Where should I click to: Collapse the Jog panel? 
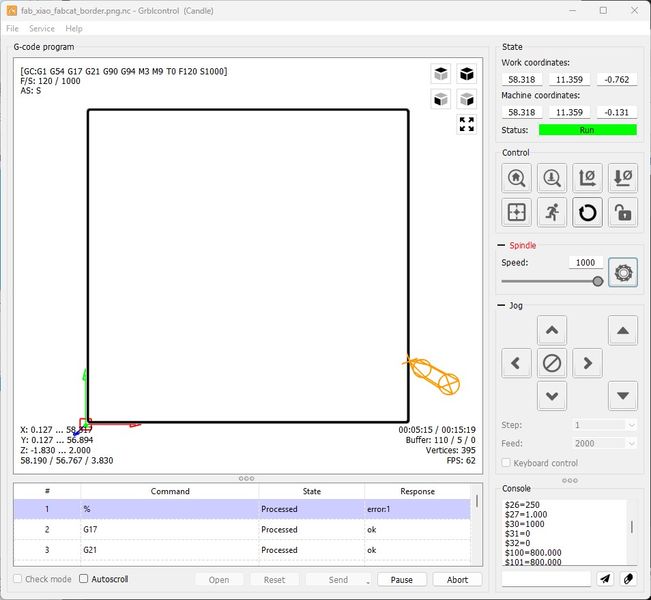point(501,305)
